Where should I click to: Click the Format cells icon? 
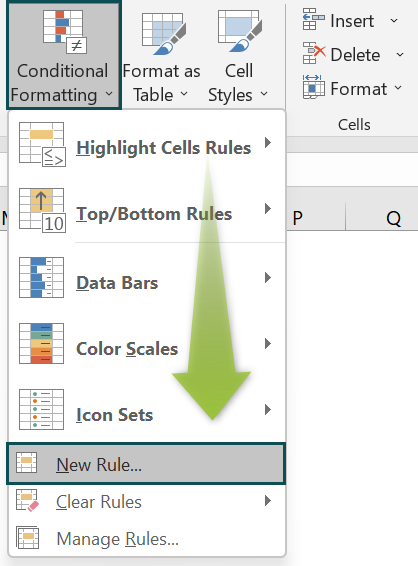pyautogui.click(x=314, y=87)
